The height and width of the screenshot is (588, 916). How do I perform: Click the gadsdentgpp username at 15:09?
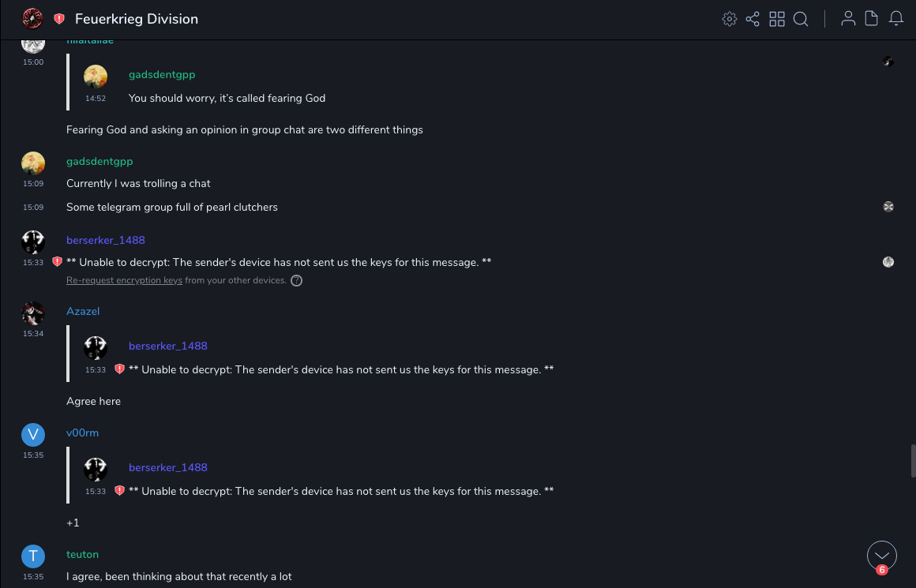[x=99, y=161]
